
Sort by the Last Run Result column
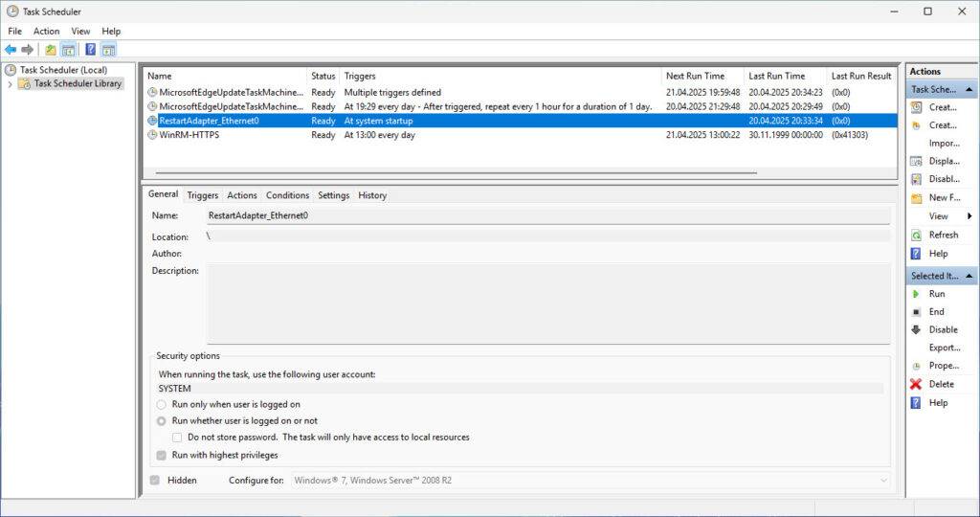861,77
